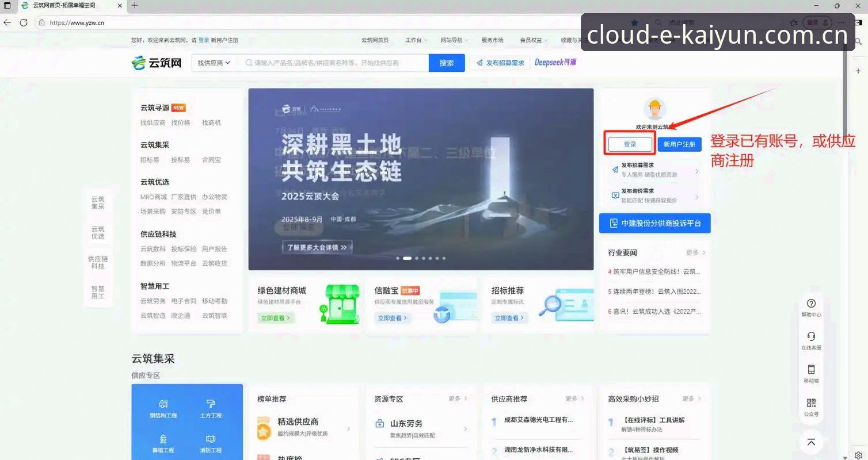The image size is (868, 460).
Task: Click the 登录 link in top greeting bar
Action: pyautogui.click(x=204, y=40)
